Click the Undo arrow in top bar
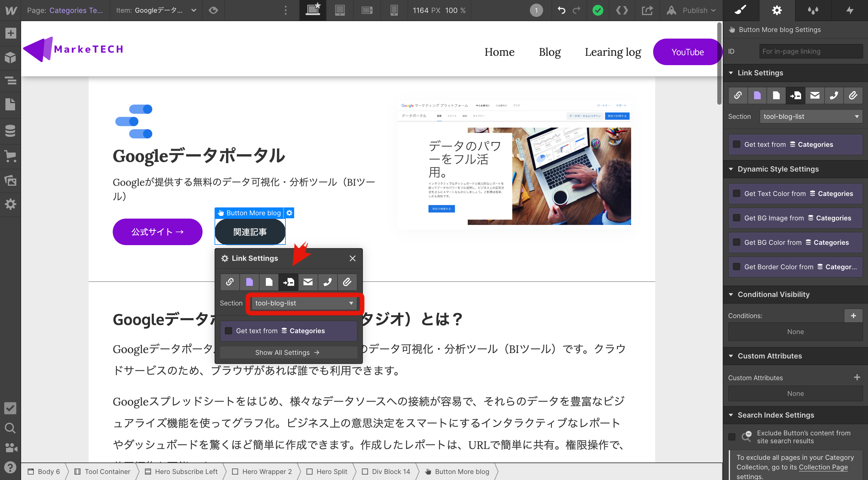This screenshot has height=480, width=868. pos(561,10)
